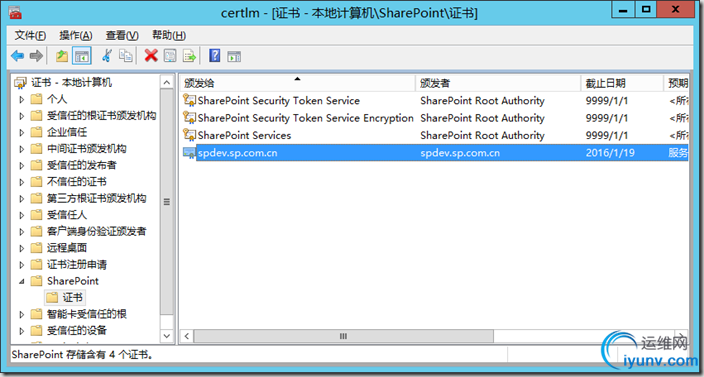Screen dimensions: 704x377
Task: Toggle the Show/Hide console tree icon
Action: (82, 56)
